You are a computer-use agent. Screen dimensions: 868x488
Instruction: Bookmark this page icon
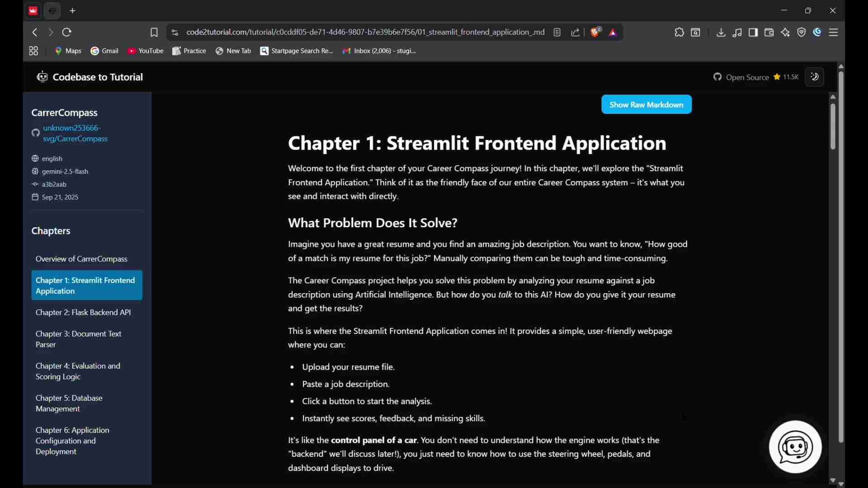pos(154,33)
